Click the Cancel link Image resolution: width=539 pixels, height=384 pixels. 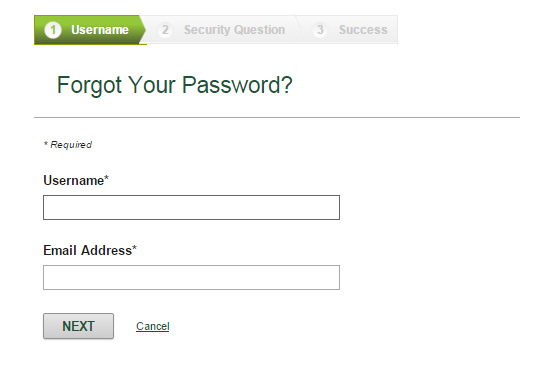[x=153, y=326]
